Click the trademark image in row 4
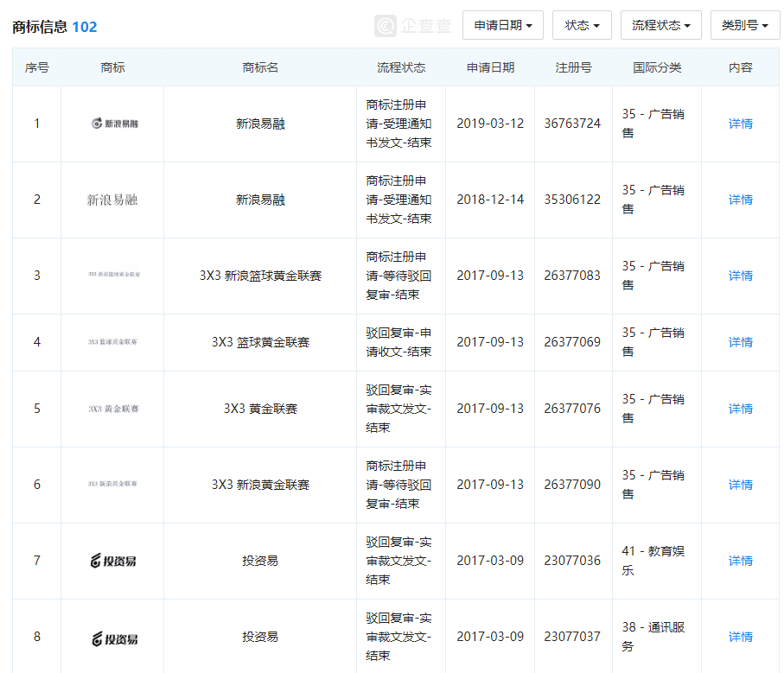The height and width of the screenshot is (673, 784). [x=112, y=342]
